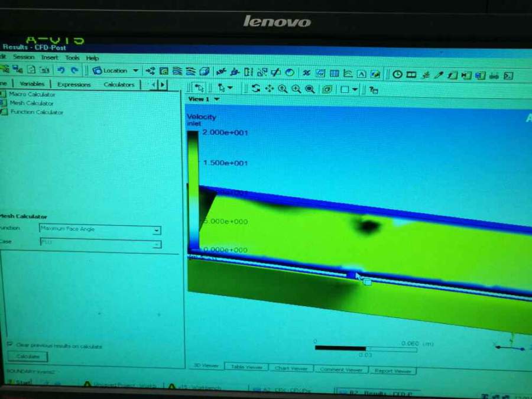Screen dimensions: 532x399
Task: Insert a figure from the toolbar
Action: click(375, 74)
